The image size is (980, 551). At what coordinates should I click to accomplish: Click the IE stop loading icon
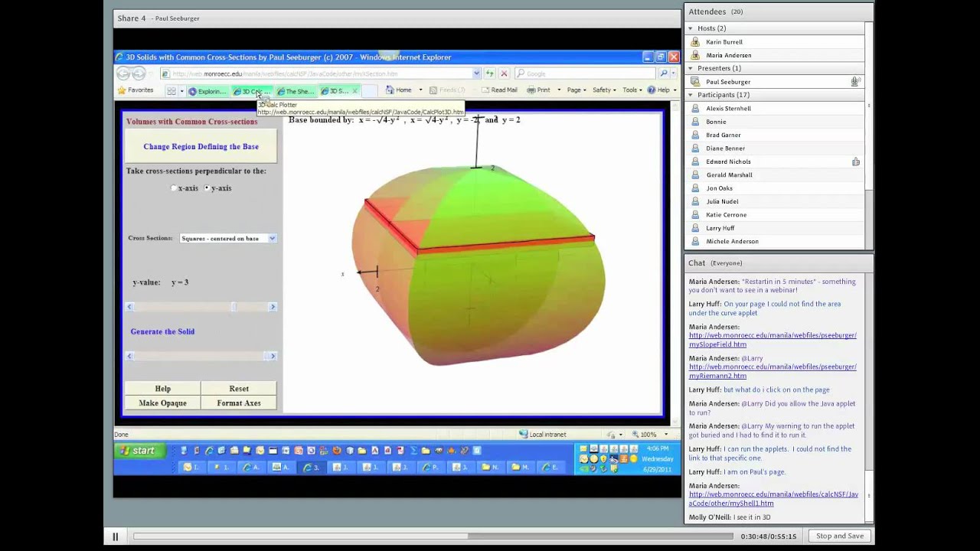[504, 73]
